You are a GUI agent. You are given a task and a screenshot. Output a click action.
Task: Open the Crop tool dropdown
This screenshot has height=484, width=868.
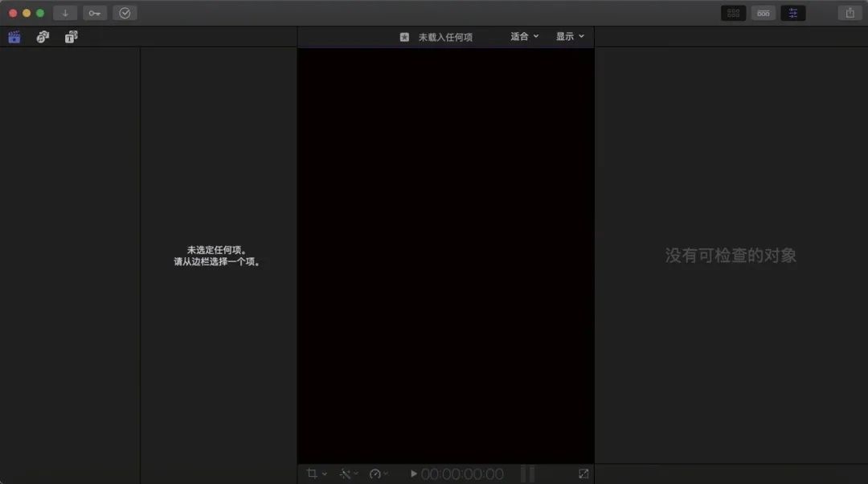pos(317,474)
